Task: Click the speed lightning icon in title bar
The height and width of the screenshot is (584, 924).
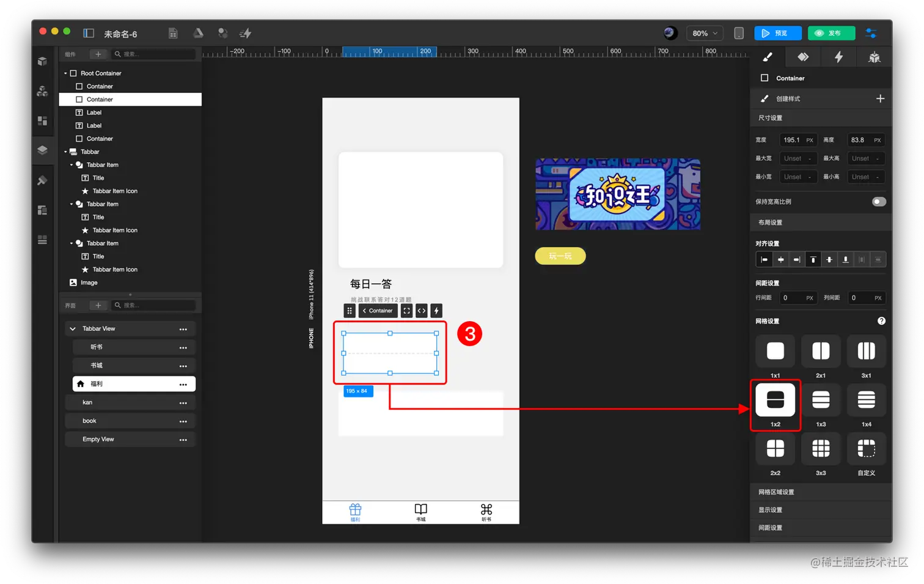Action: click(x=246, y=33)
